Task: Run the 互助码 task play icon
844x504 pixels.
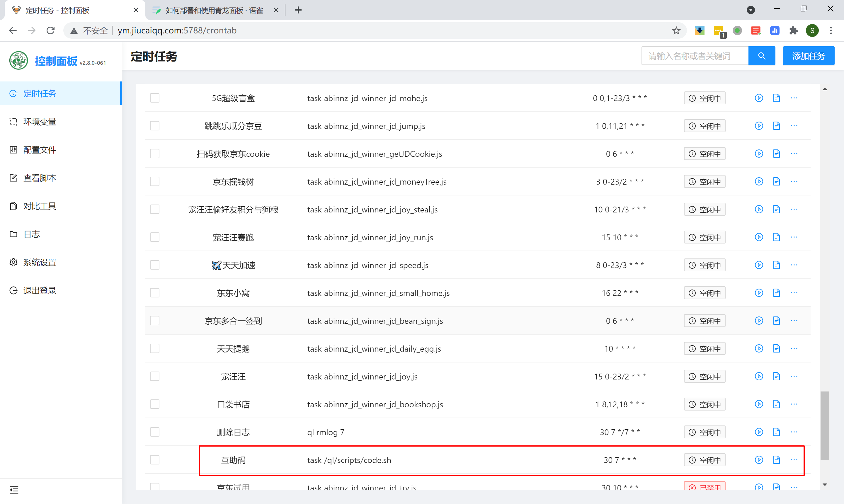Action: 759,460
